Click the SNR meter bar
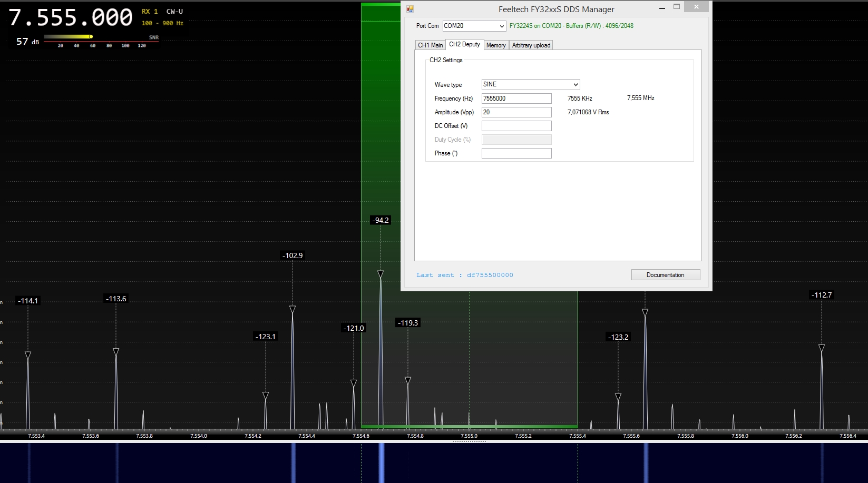Viewport: 868px width, 483px height. pyautogui.click(x=101, y=37)
